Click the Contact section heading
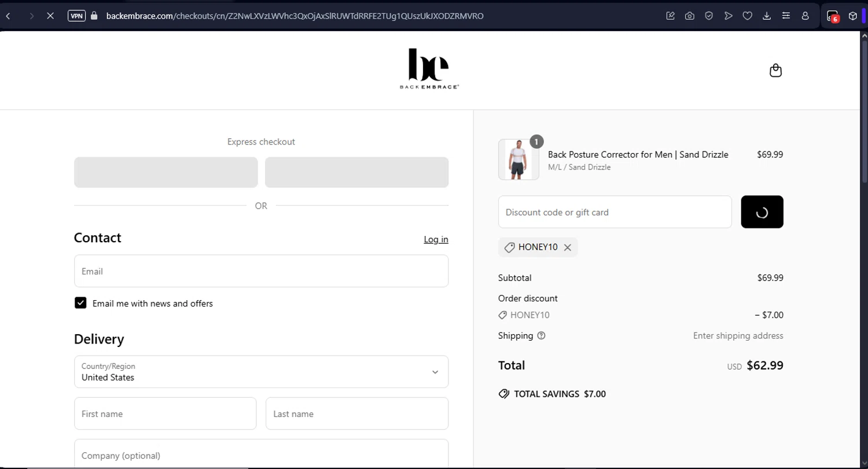The height and width of the screenshot is (469, 868). [98, 238]
